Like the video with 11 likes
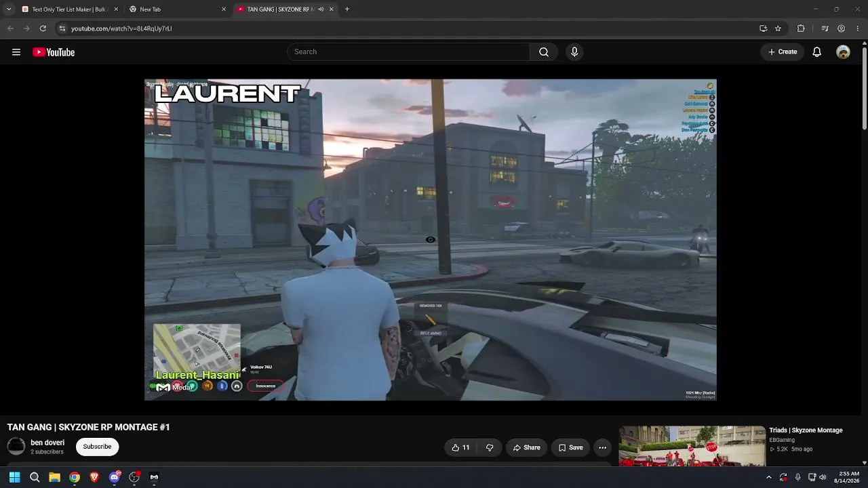 click(460, 447)
